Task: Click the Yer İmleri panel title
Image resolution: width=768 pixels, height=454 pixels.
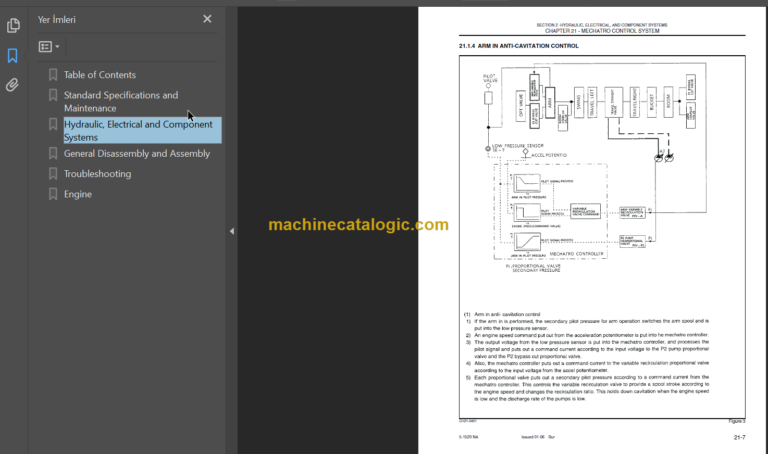Action: pos(57,20)
